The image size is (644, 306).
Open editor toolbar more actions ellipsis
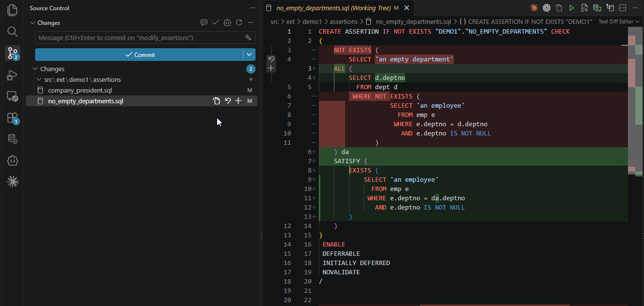coord(635,8)
